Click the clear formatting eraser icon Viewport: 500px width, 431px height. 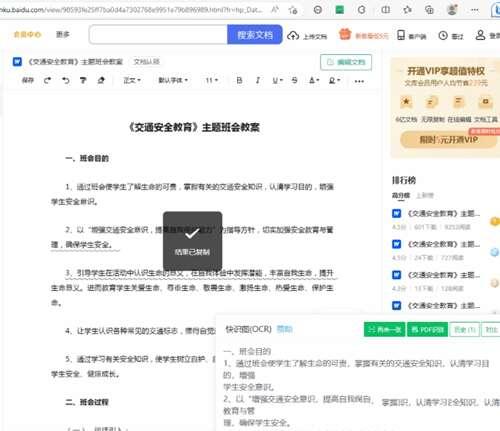click(x=101, y=80)
